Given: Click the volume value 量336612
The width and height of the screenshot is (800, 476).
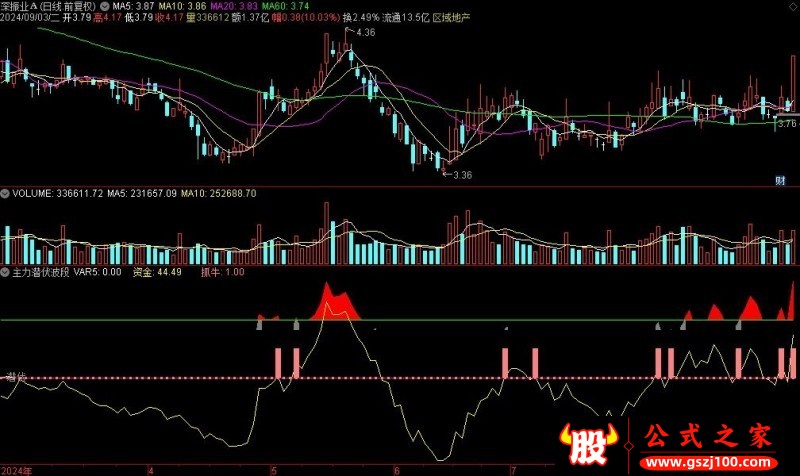Looking at the screenshot, I should pos(207,18).
